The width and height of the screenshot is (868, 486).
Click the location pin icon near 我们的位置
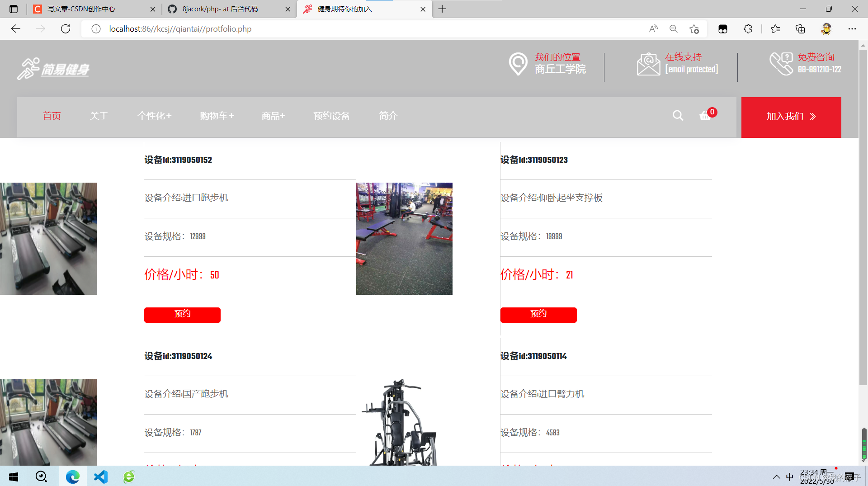[518, 64]
